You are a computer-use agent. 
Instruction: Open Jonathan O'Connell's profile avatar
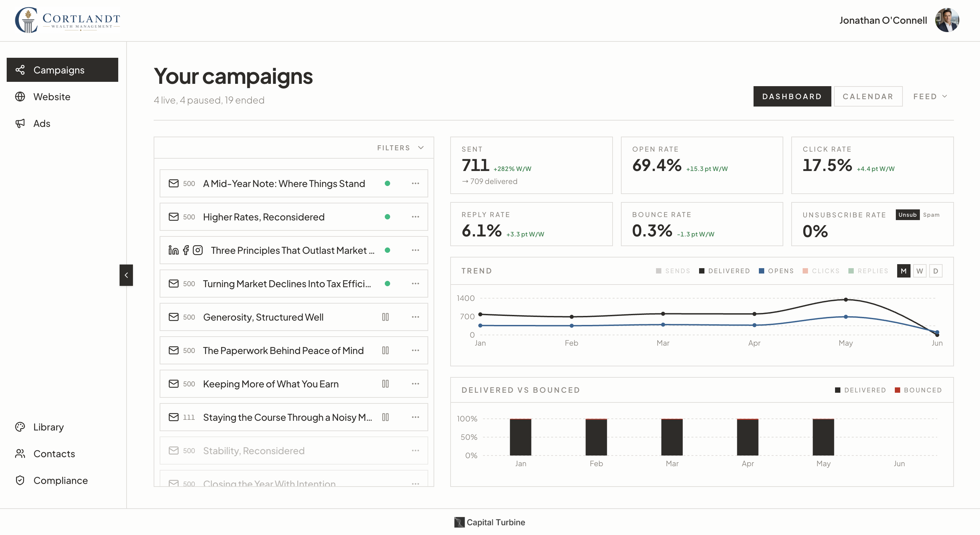tap(947, 20)
